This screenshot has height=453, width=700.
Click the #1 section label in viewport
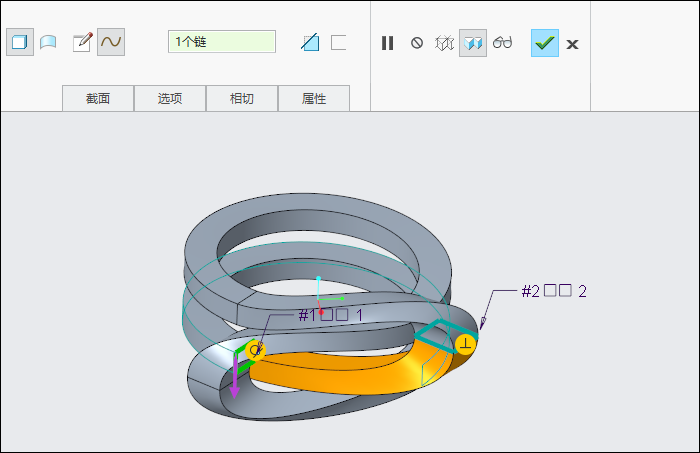point(330,316)
